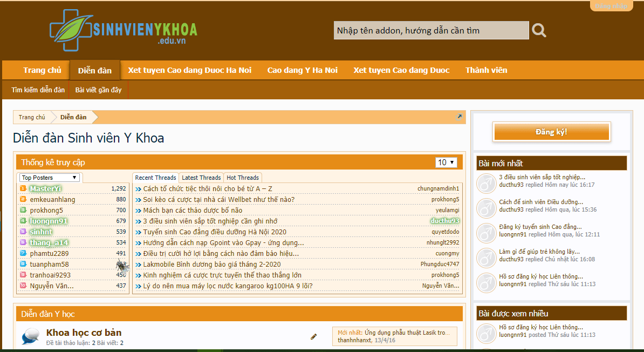Image resolution: width=644 pixels, height=352 pixels.
Task: Open the Thành viên menu item
Action: [486, 70]
